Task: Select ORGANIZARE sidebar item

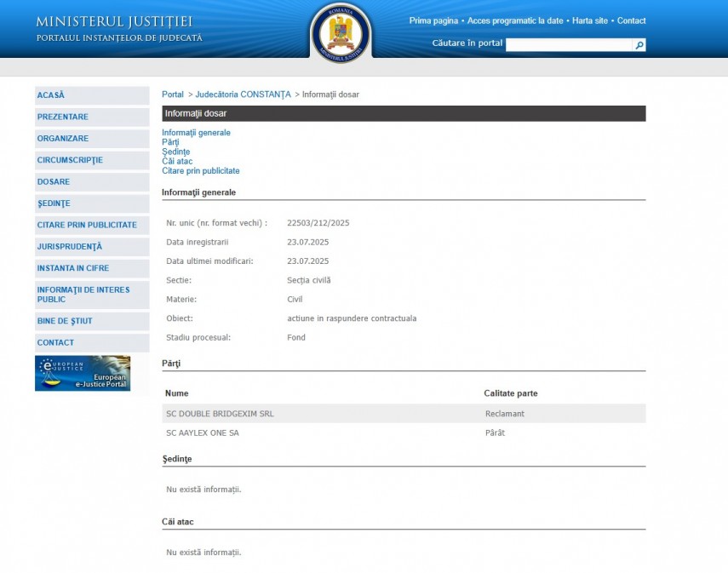Action: pyautogui.click(x=92, y=139)
